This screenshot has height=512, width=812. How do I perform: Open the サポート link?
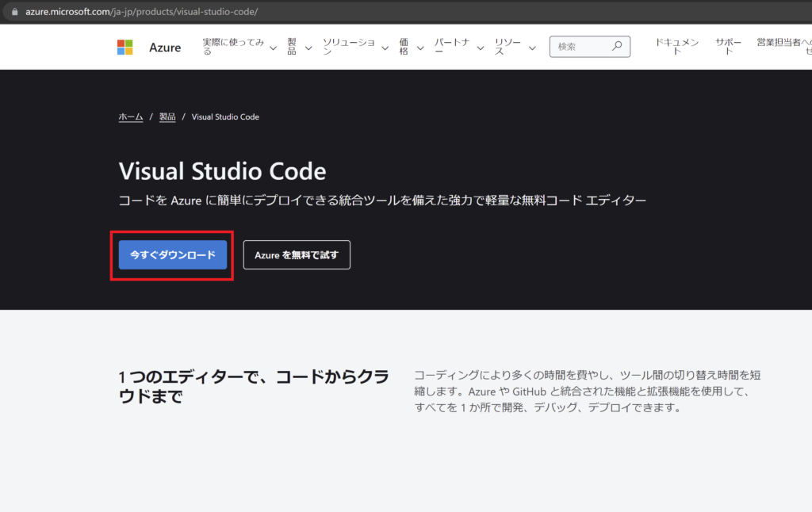728,47
